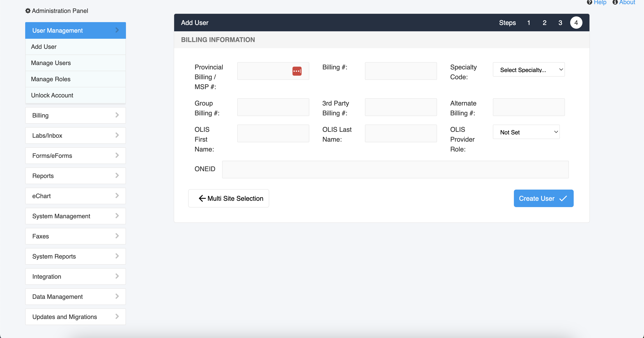Image resolution: width=644 pixels, height=338 pixels.
Task: Open Unlock Account in the sidebar
Action: 76,95
